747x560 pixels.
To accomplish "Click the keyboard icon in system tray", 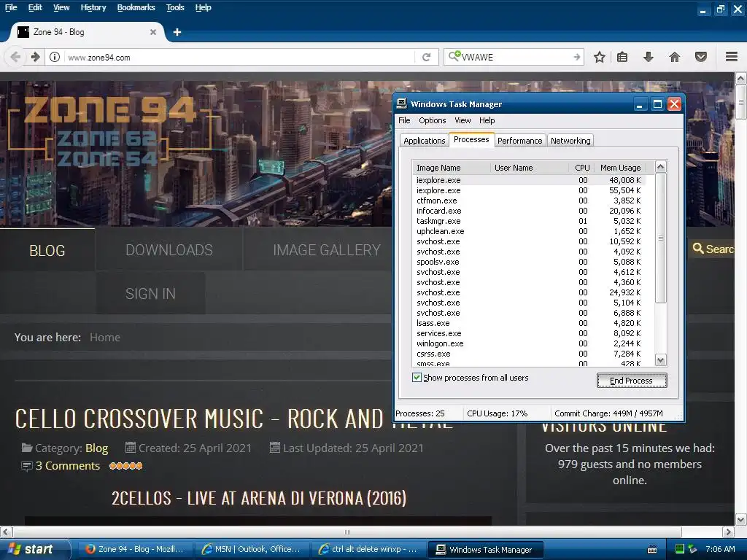I will point(652,550).
